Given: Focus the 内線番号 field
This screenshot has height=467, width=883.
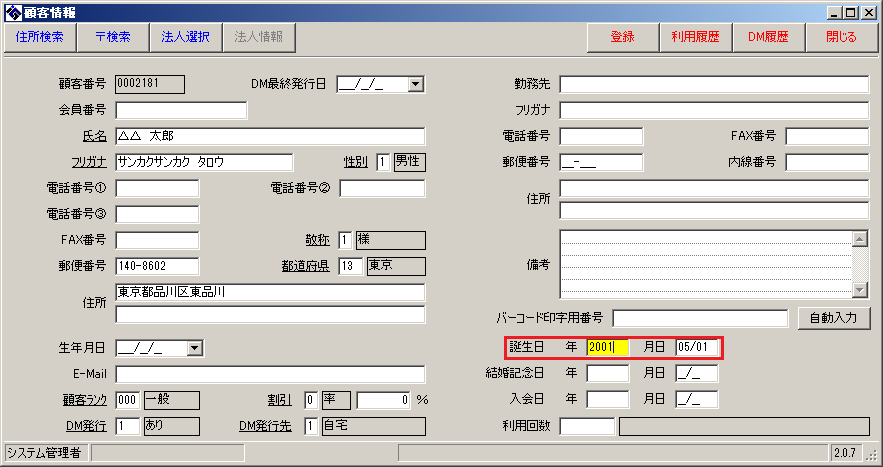Looking at the screenshot, I should [827, 162].
